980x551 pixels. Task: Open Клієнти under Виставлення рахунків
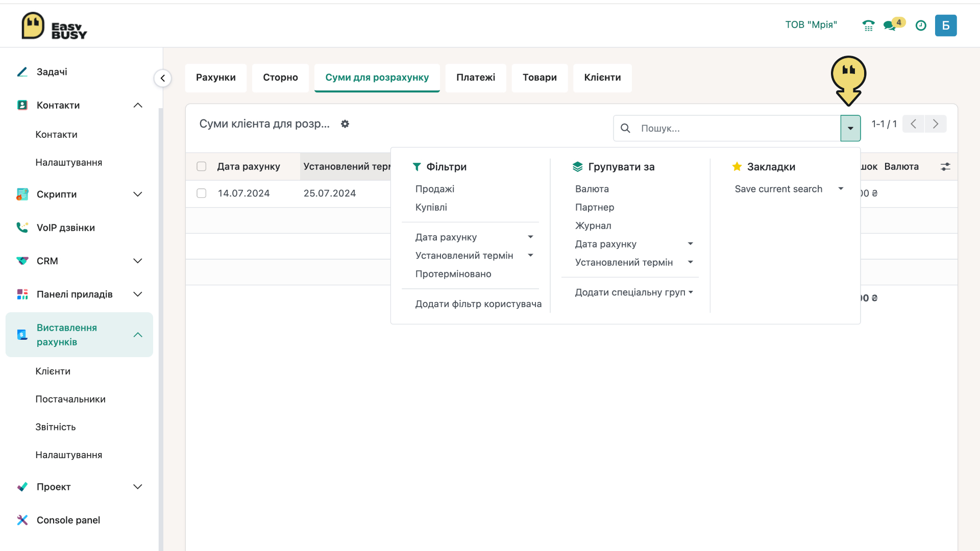pos(53,371)
